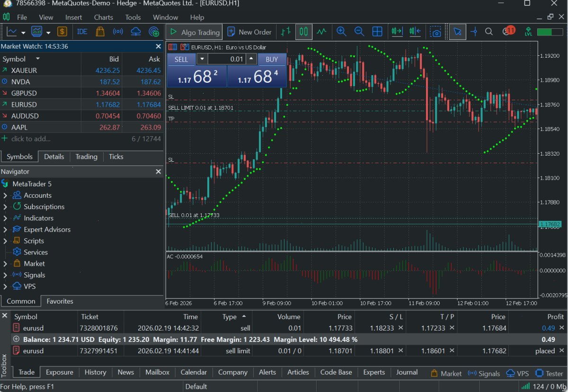The width and height of the screenshot is (568, 392).
Task: Click the blue BUY price button
Action: coord(257,77)
